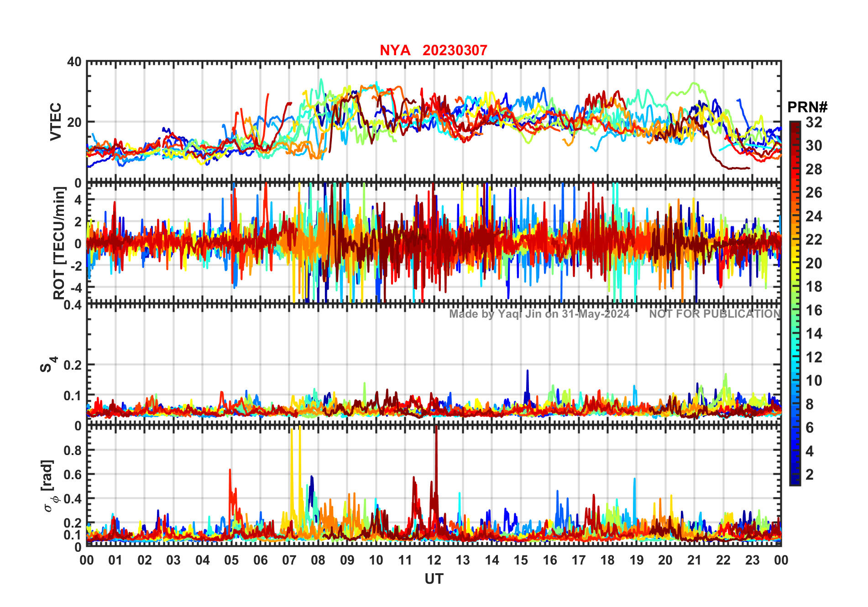Image resolution: width=868 pixels, height=607 pixels.
Task: Click the VTEC axis tick label 40
Action: [x=74, y=62]
